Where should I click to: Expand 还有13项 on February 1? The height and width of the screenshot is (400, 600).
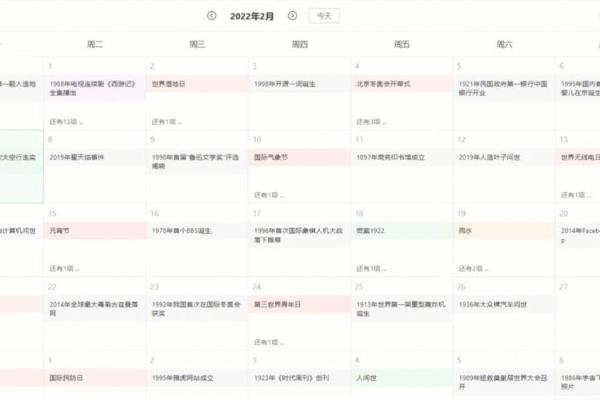tap(66, 122)
